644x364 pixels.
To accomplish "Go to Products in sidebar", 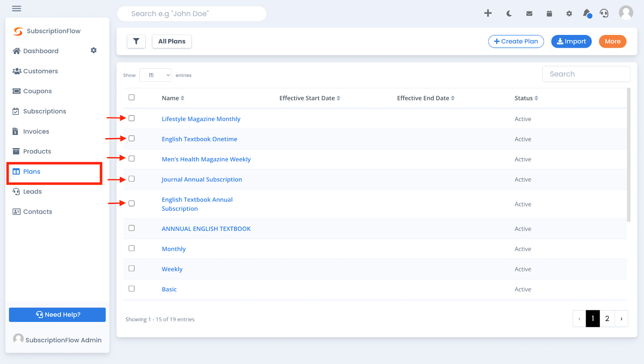I will 37,152.
